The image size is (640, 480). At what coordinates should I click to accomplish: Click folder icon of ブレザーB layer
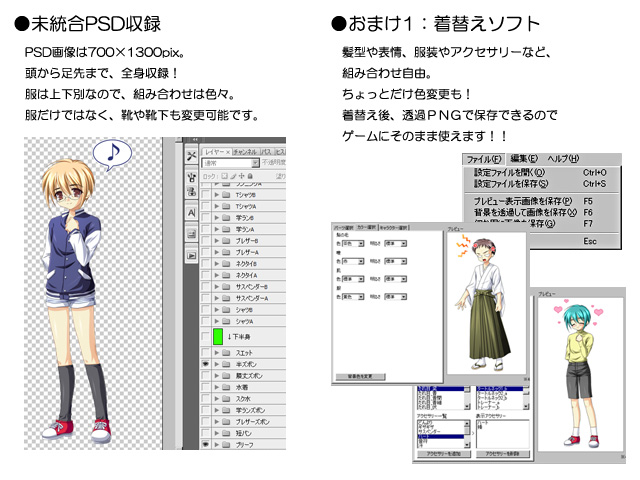pos(227,241)
